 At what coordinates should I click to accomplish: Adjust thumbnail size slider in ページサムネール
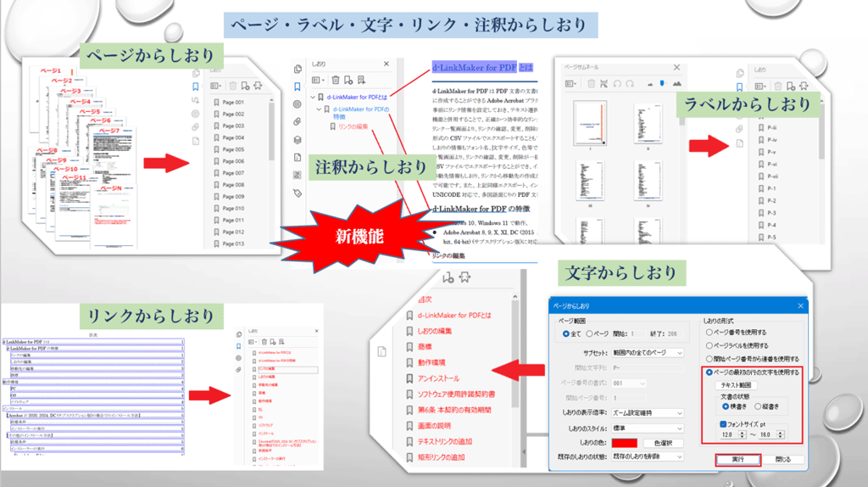[663, 84]
